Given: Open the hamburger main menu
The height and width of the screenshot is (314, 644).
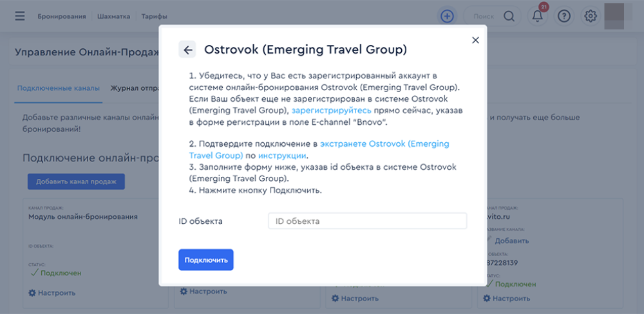Looking at the screenshot, I should pyautogui.click(x=20, y=16).
